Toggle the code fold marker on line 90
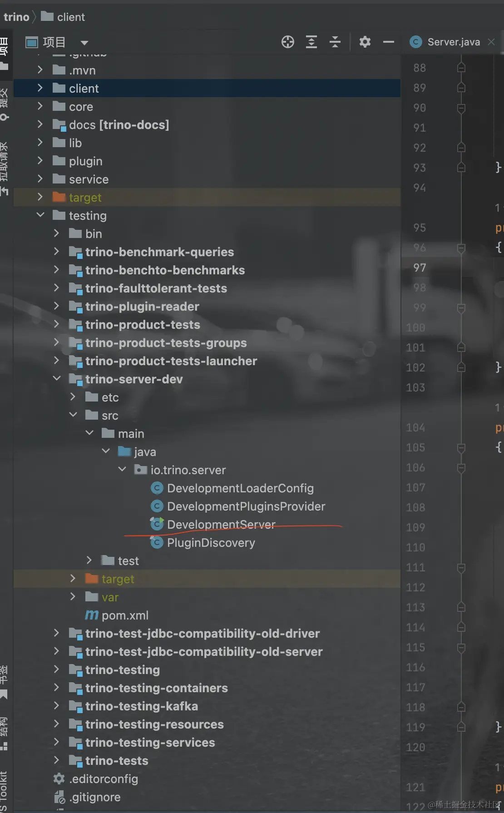This screenshot has width=504, height=813. tap(461, 108)
